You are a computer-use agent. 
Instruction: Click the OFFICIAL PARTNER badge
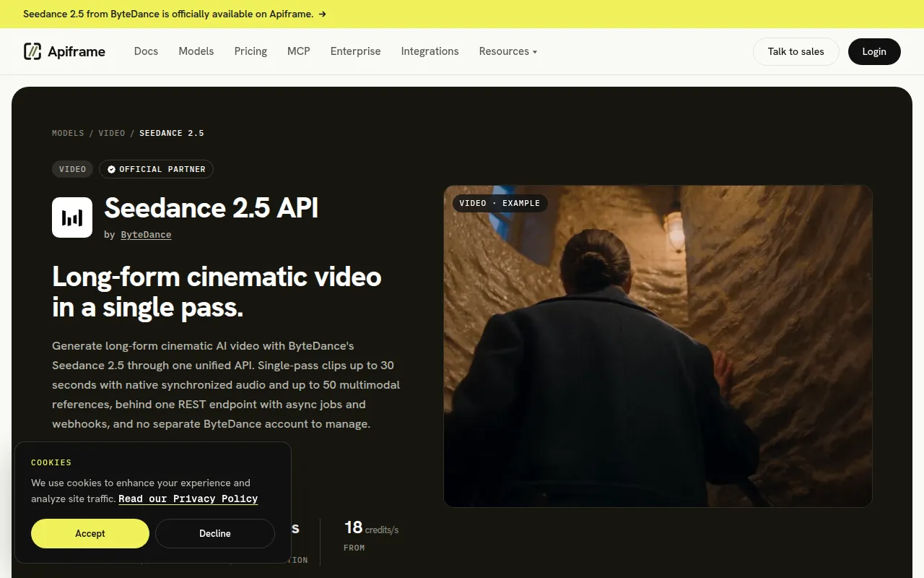(x=156, y=169)
